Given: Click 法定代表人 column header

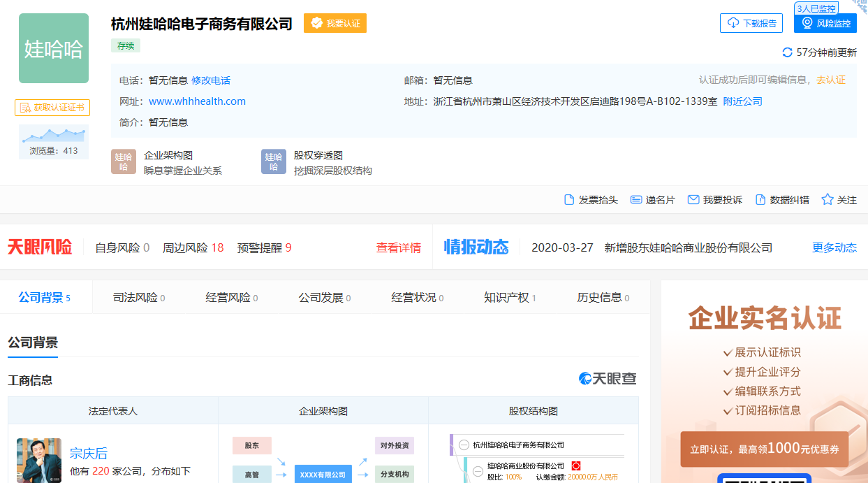Looking at the screenshot, I should coord(113,411).
